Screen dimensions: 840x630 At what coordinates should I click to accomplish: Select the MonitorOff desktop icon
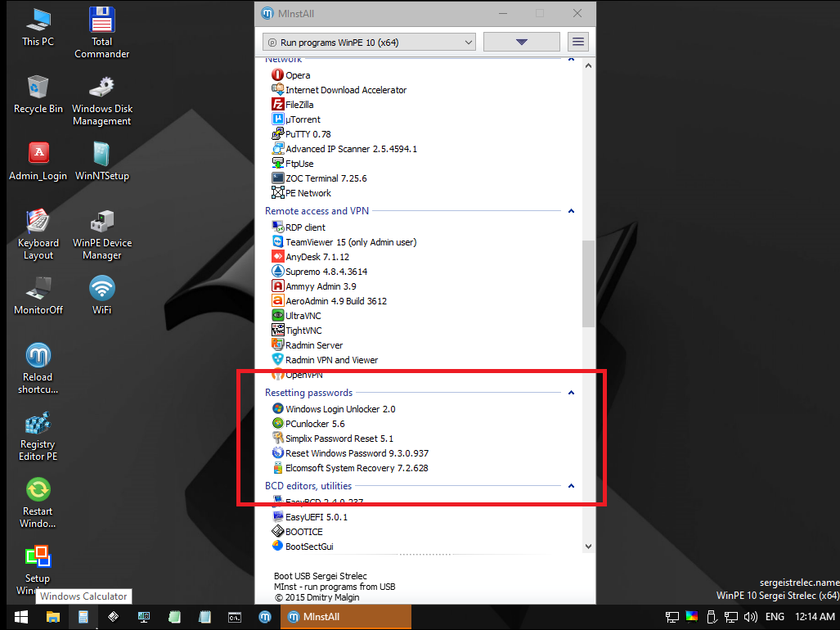coord(38,295)
